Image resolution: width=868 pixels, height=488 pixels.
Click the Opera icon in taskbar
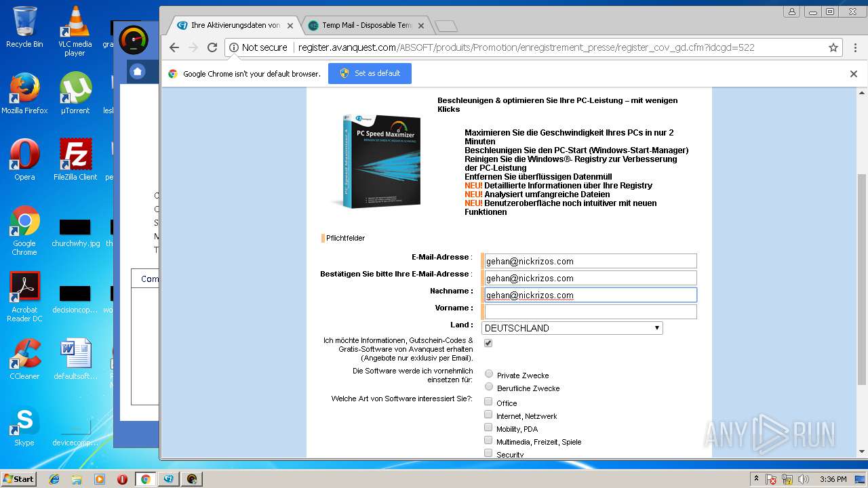pyautogui.click(x=122, y=479)
